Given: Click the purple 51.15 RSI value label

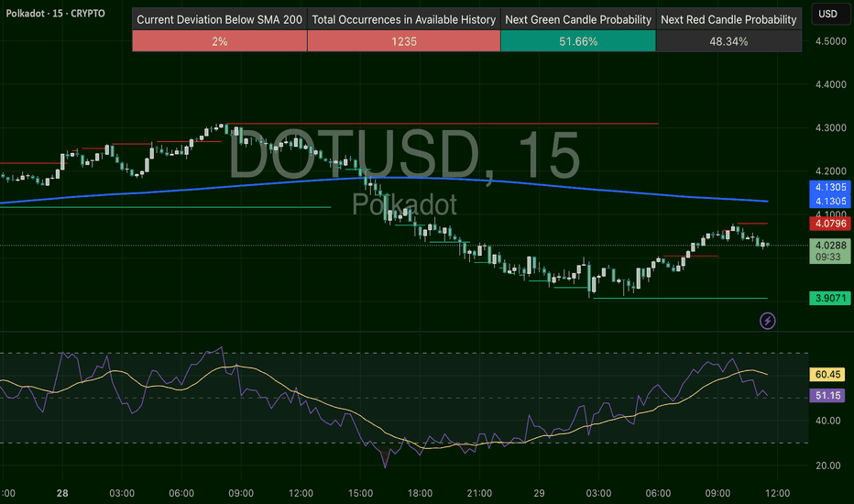Looking at the screenshot, I should (x=827, y=396).
